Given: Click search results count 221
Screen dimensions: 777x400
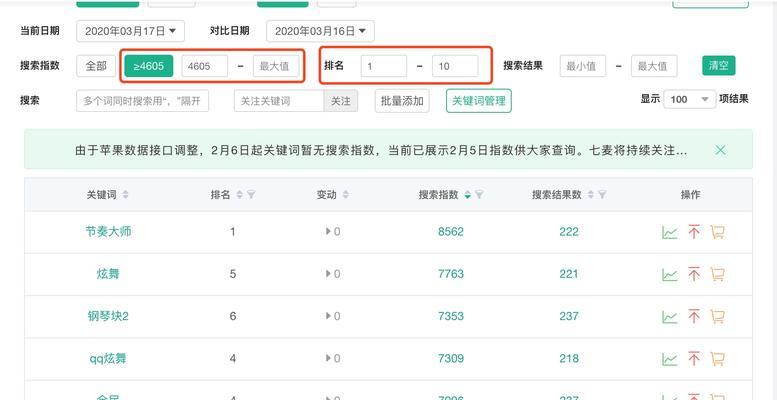Looking at the screenshot, I should coord(569,274).
